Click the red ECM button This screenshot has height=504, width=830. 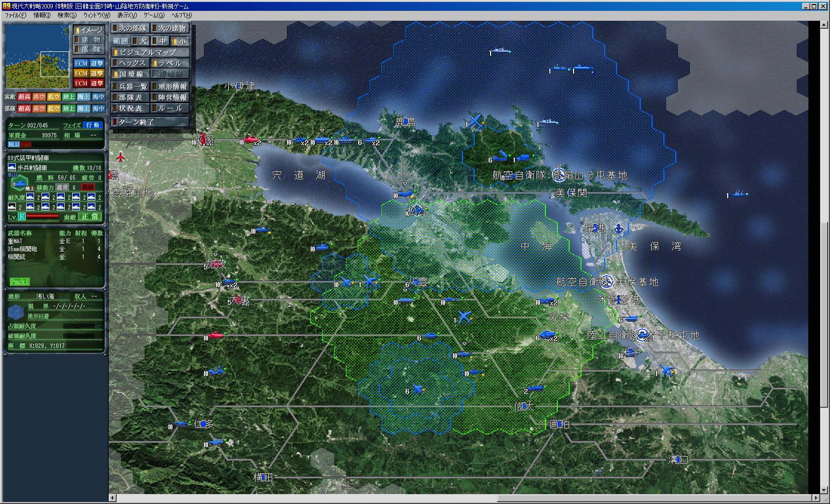pos(81,83)
